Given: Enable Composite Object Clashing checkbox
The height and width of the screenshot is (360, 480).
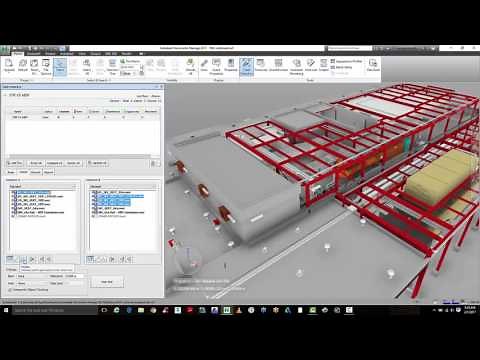Looking at the screenshot, I should [10, 290].
